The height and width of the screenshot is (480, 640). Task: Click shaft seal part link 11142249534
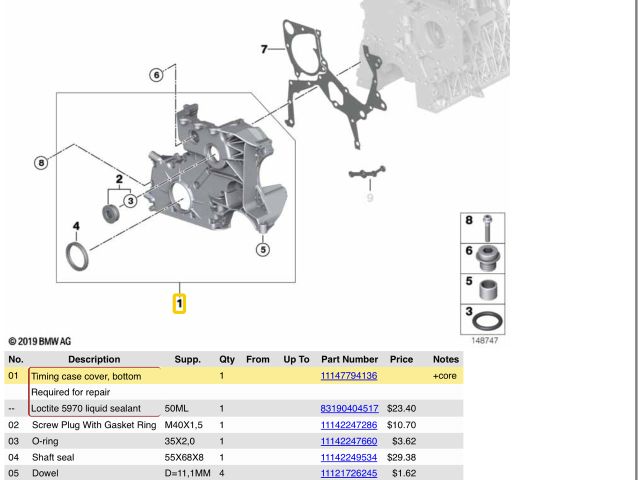coord(348,457)
